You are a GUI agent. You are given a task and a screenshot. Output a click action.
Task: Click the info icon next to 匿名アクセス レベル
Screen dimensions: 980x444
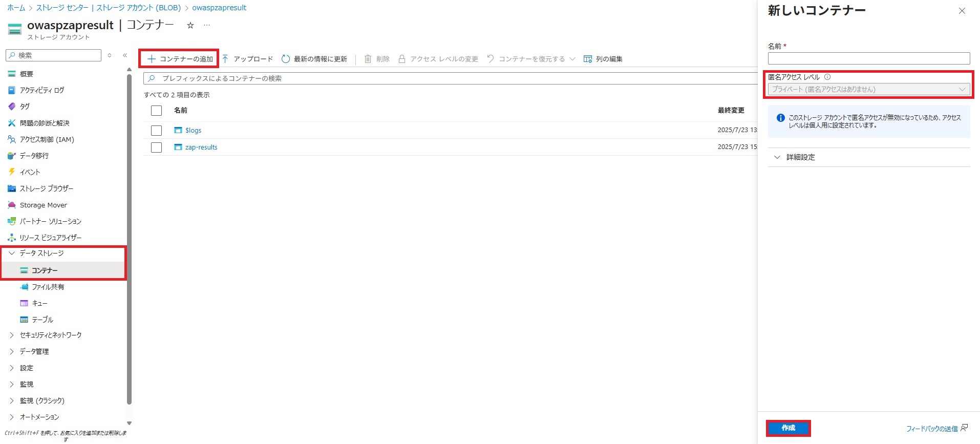pos(827,77)
